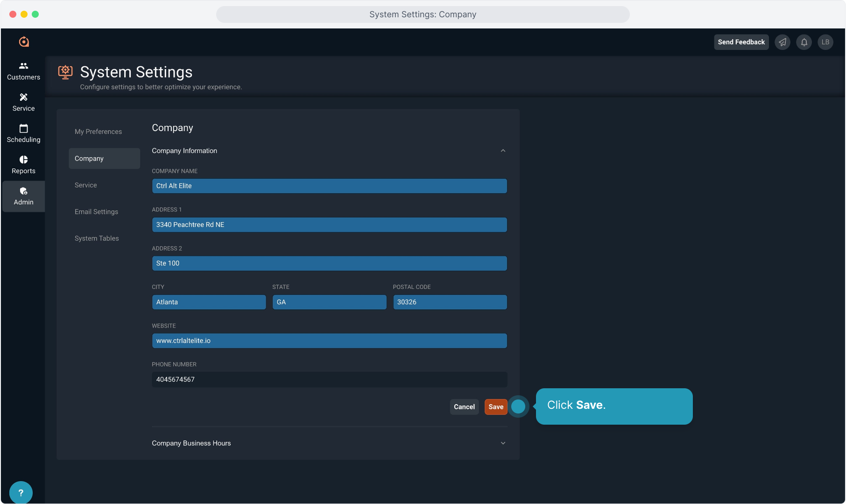Click the paper plane icon
Screen dimensions: 846x504
pos(783,42)
